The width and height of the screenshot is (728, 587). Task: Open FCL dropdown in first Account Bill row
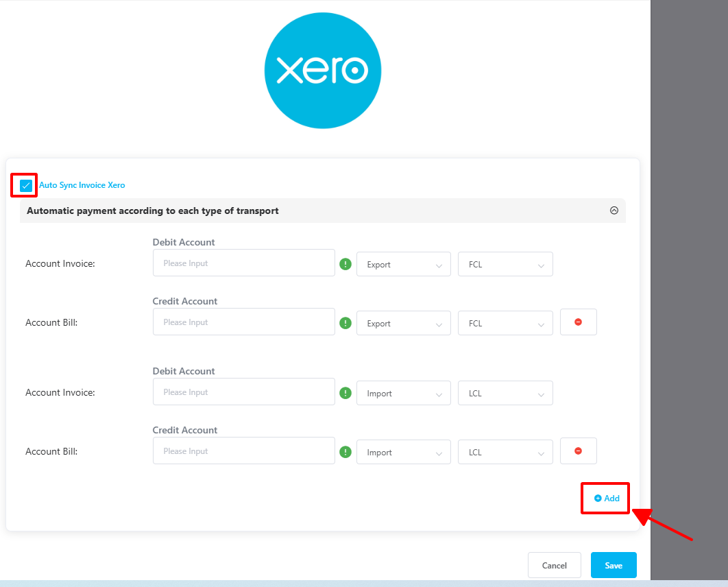tap(505, 323)
